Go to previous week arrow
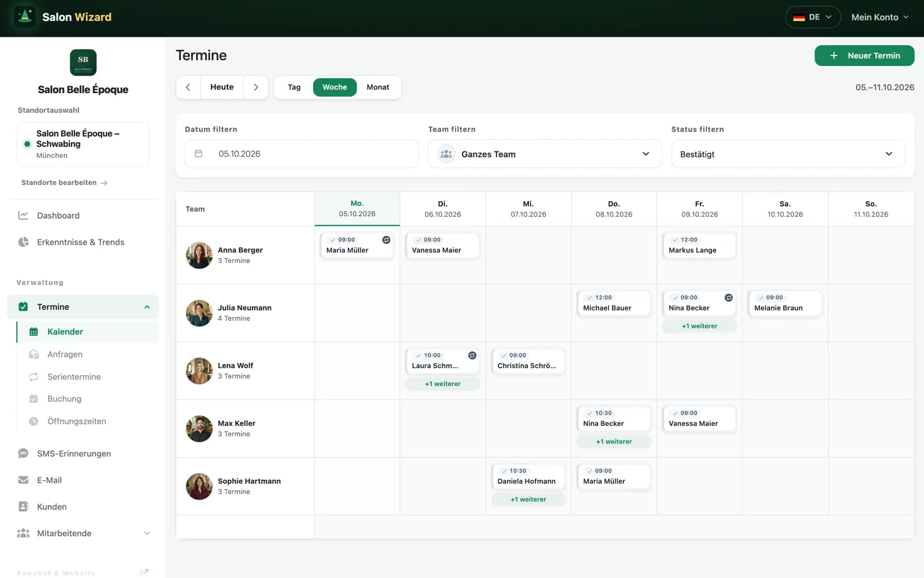 pos(188,87)
